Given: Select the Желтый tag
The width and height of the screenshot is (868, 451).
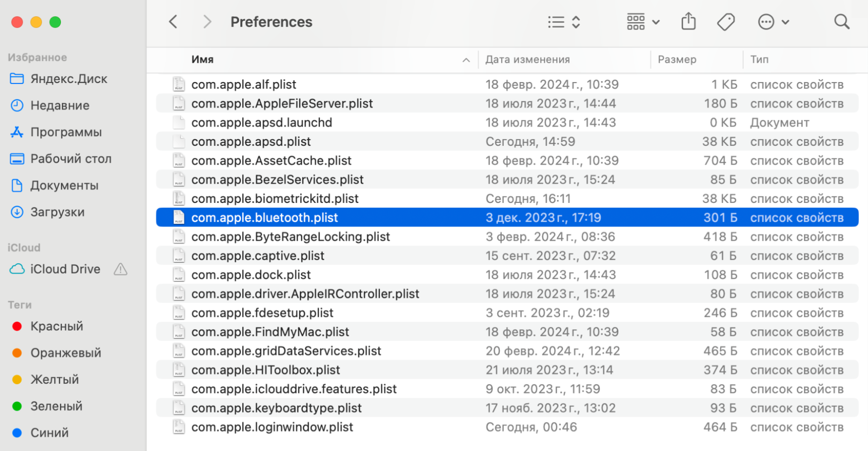Looking at the screenshot, I should (54, 379).
